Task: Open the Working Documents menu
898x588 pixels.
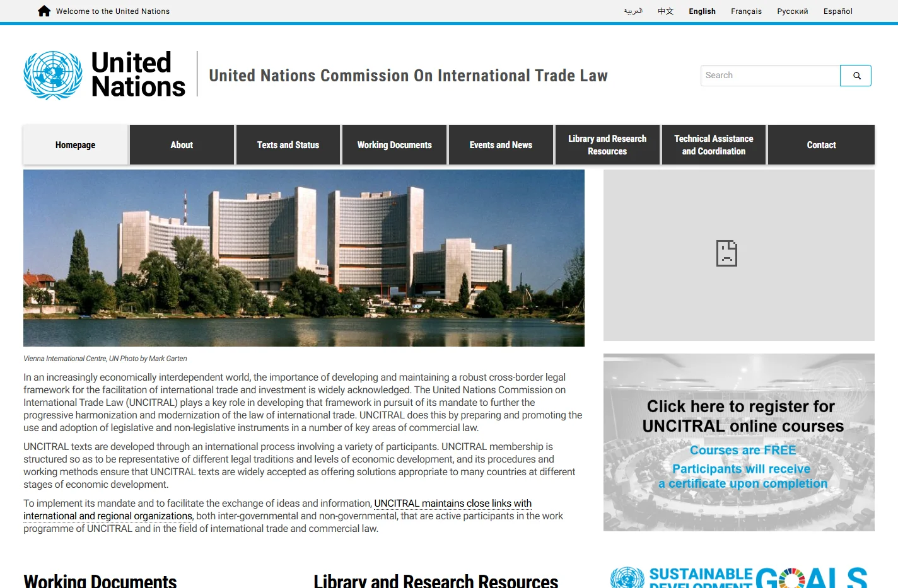Action: (395, 145)
